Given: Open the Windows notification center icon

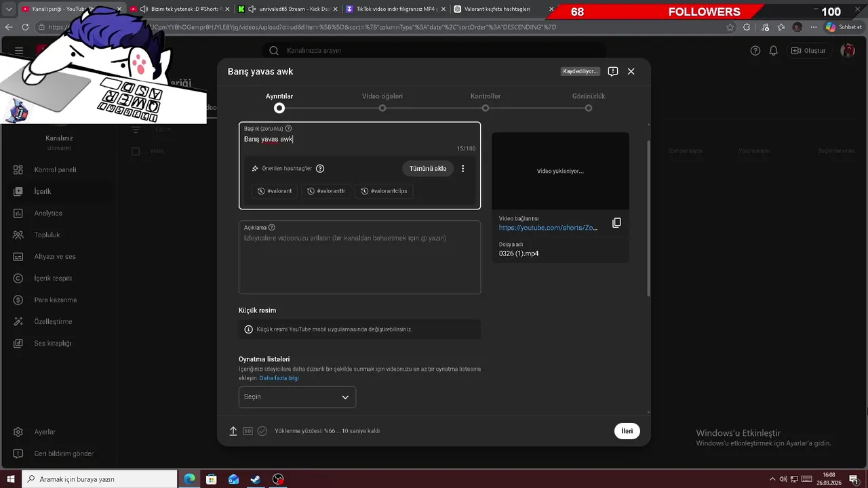Looking at the screenshot, I should pos(854,479).
